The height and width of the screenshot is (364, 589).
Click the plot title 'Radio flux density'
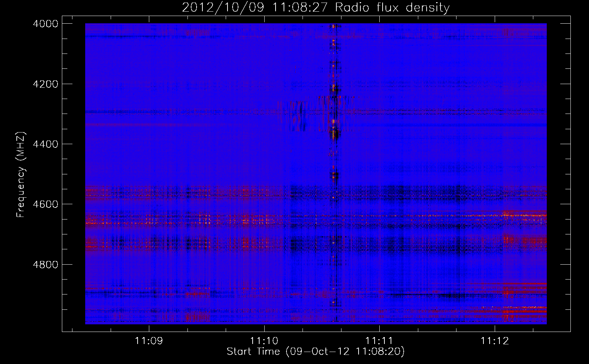(392, 8)
